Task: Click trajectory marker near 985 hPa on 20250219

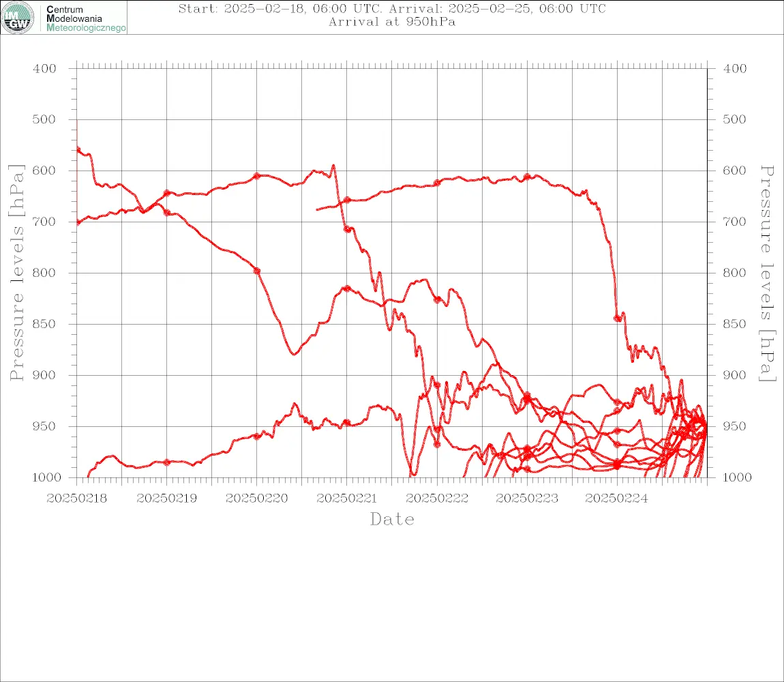Action: tap(167, 462)
